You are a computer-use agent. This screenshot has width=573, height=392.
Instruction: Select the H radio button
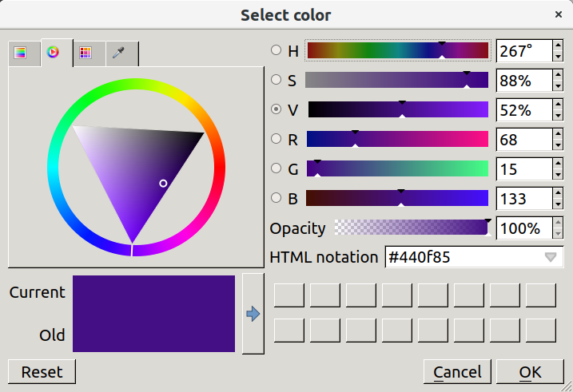[277, 50]
